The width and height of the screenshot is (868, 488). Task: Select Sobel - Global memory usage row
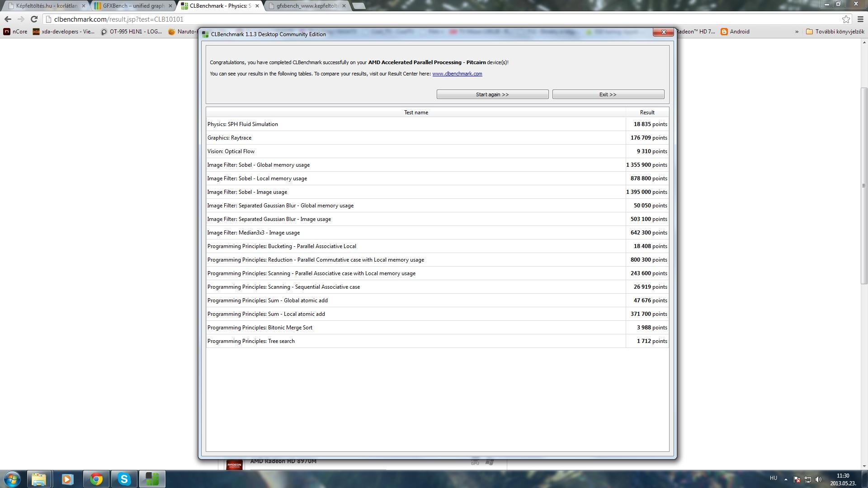click(x=437, y=165)
